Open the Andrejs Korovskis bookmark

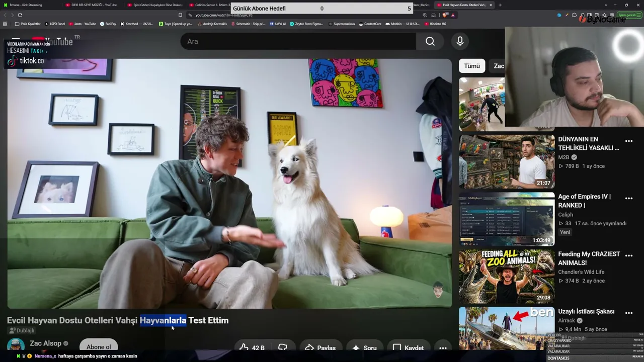coord(212,24)
